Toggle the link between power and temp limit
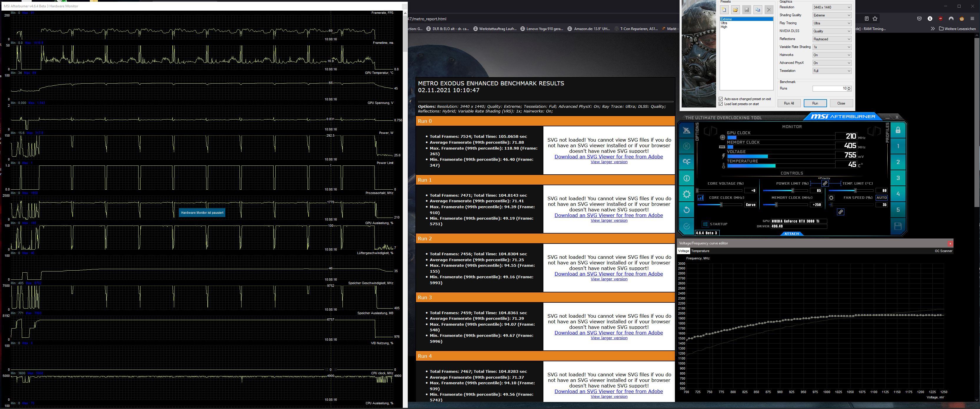The height and width of the screenshot is (409, 980). click(x=825, y=183)
